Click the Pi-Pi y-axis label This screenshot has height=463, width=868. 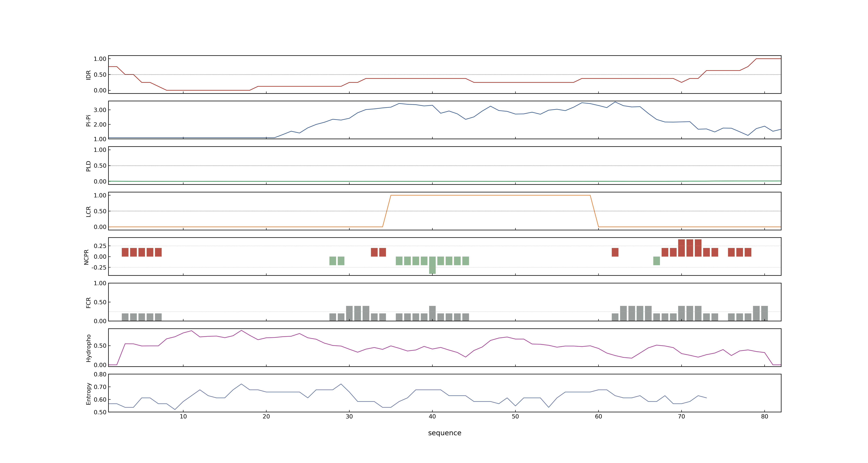(x=88, y=120)
